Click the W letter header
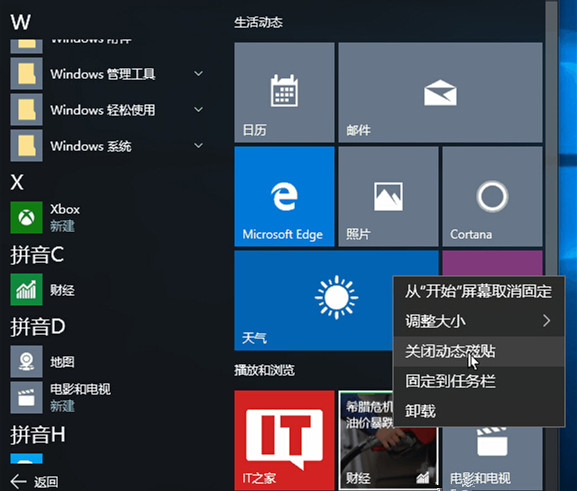577x491 pixels. pos(21,22)
